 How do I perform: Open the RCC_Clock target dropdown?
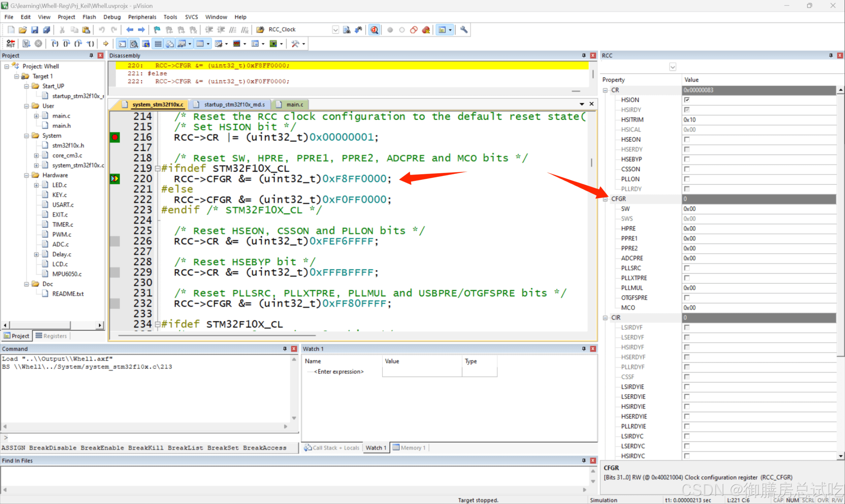pos(335,30)
